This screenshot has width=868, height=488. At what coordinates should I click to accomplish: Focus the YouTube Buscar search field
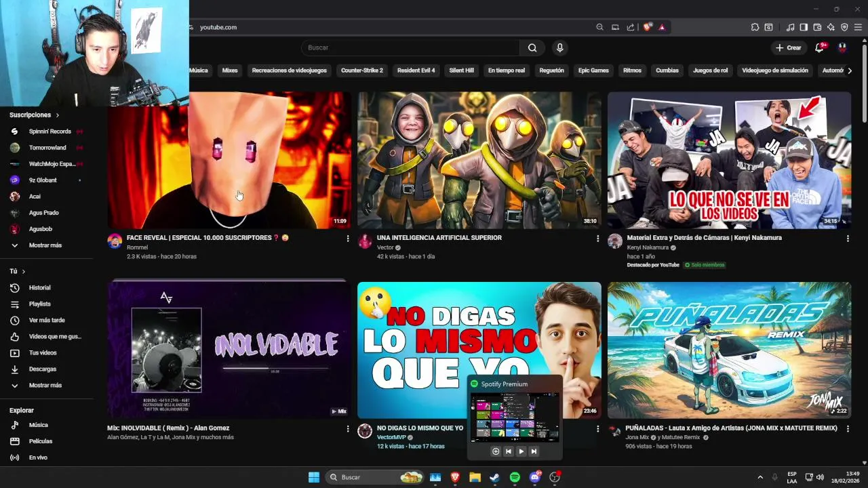410,47
